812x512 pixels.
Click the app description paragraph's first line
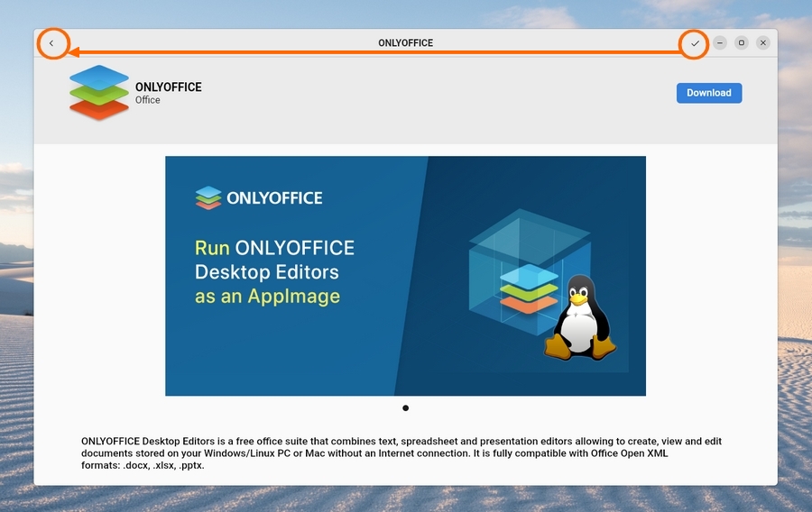[x=401, y=442]
